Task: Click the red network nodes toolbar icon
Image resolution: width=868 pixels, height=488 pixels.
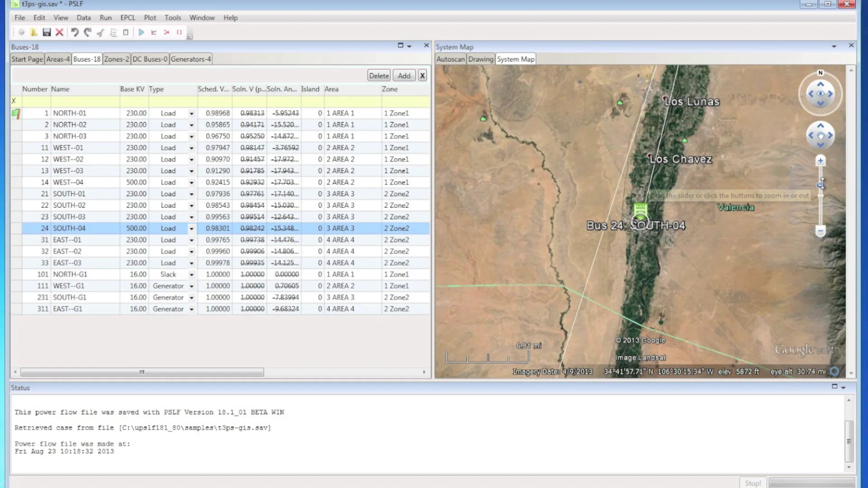Action: 166,32
